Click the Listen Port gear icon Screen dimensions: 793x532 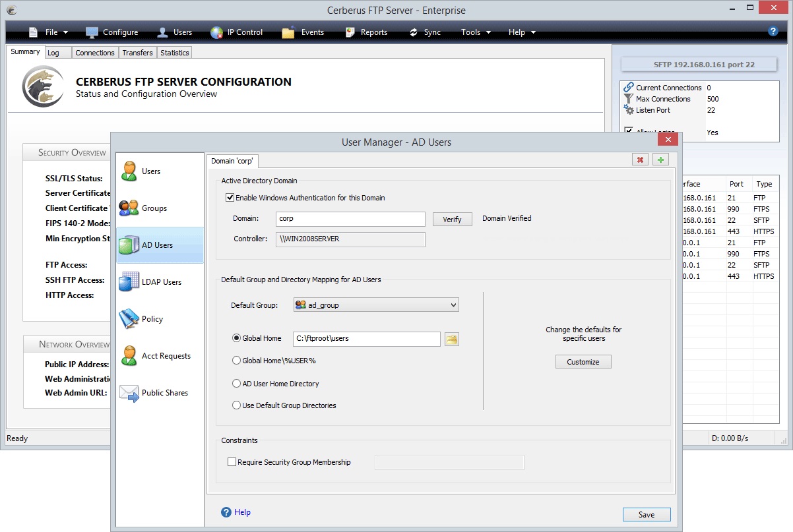(629, 110)
